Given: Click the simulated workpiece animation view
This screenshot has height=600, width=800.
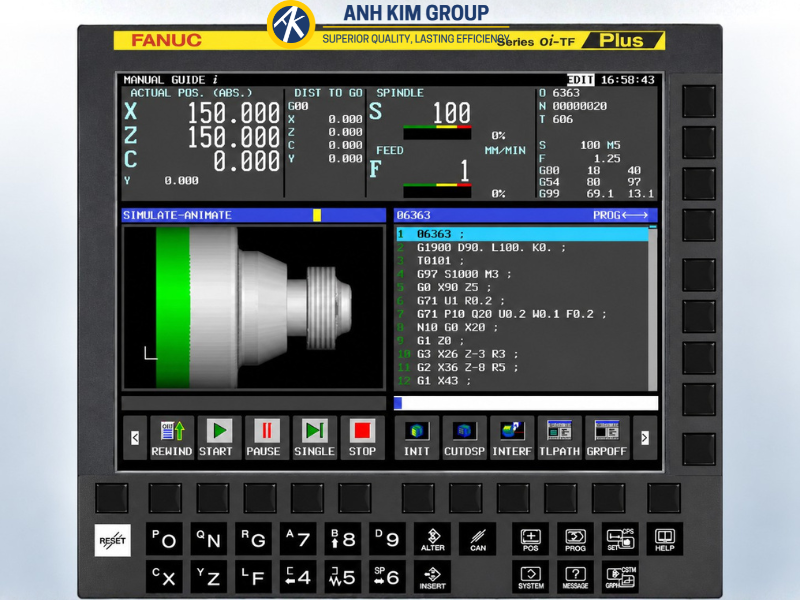Looking at the screenshot, I should 254,308.
